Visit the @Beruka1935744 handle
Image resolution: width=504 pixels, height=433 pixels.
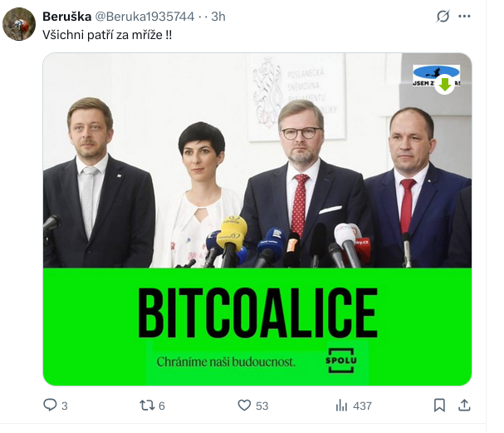(144, 17)
